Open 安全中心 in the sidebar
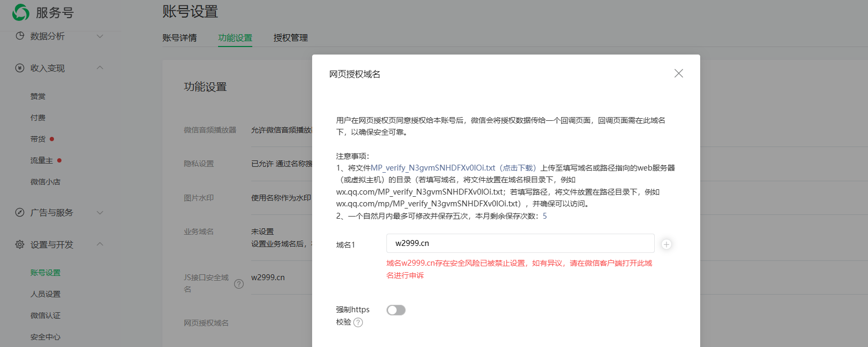Screen dimensions: 868x347 45,337
